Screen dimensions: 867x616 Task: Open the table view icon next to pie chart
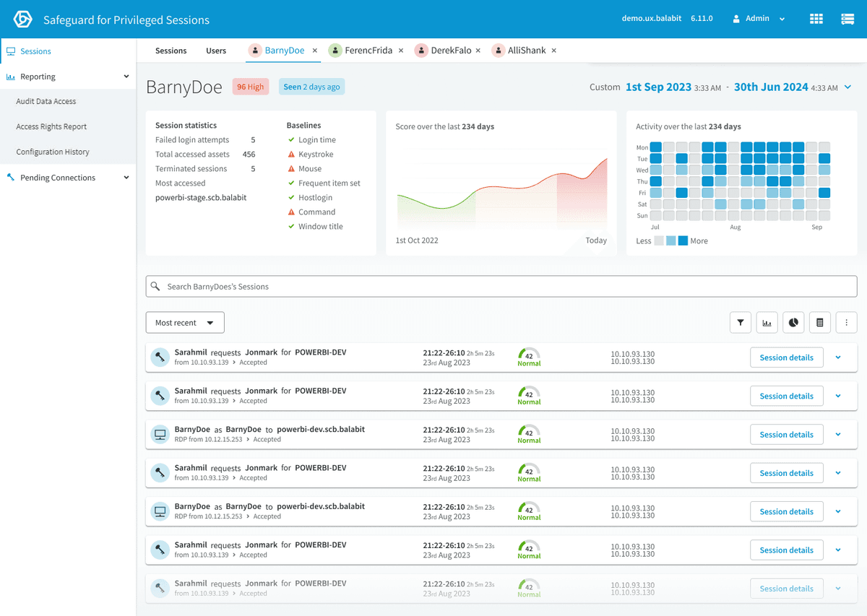(x=820, y=322)
